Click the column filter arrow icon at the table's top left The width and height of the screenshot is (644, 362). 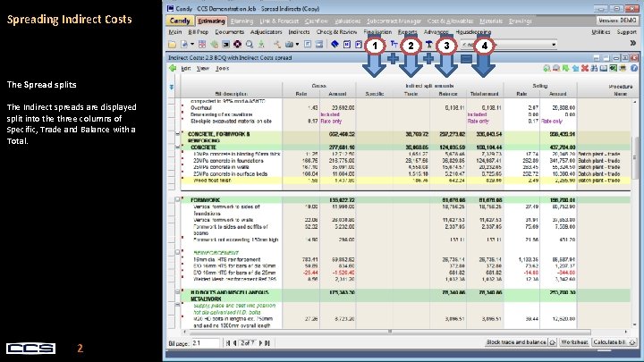[171, 87]
